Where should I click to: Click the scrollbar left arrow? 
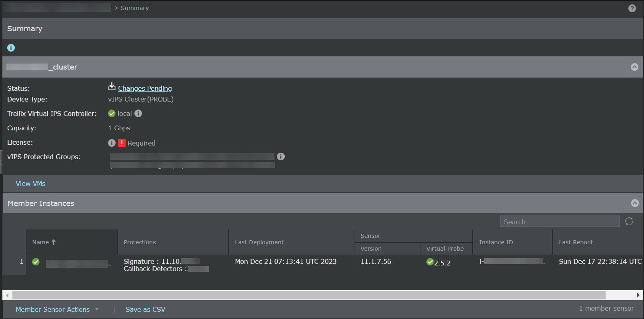click(x=7, y=295)
